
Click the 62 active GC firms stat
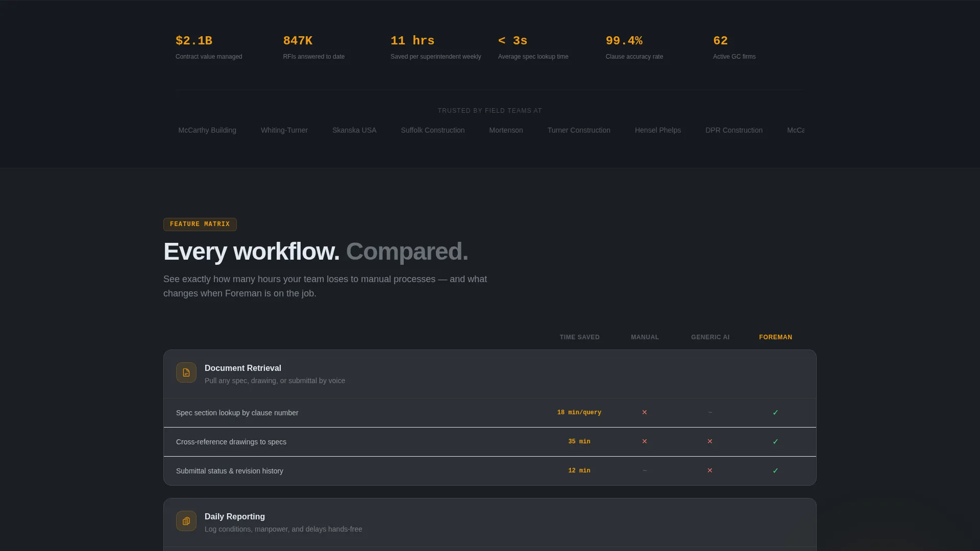coord(720,41)
